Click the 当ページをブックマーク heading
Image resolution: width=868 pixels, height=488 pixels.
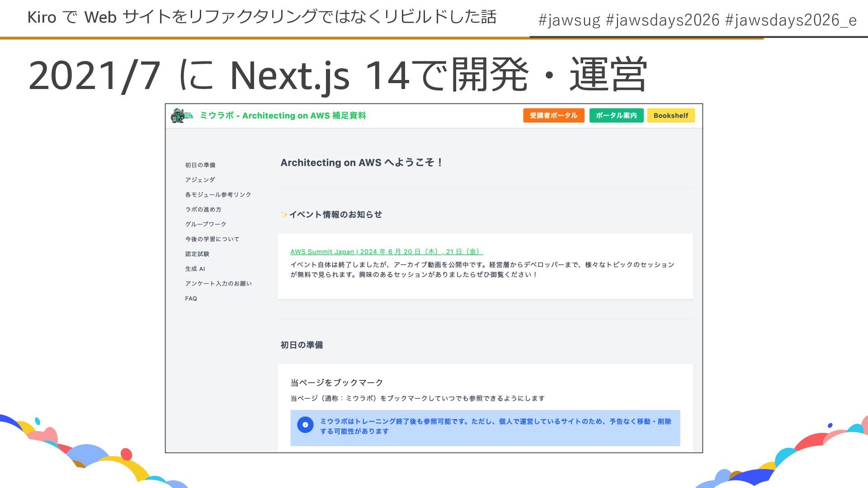pos(336,383)
